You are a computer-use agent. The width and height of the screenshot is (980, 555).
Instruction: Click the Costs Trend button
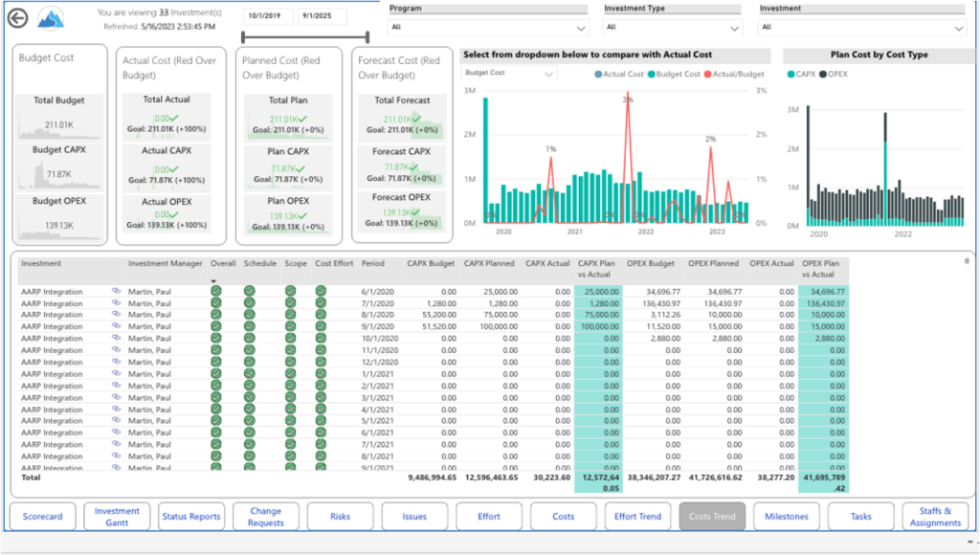click(712, 517)
